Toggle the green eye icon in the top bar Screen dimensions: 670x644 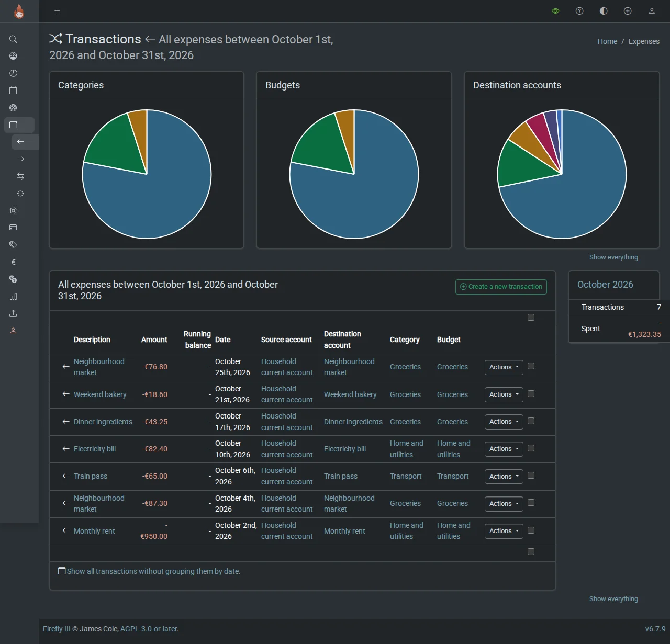(x=555, y=11)
